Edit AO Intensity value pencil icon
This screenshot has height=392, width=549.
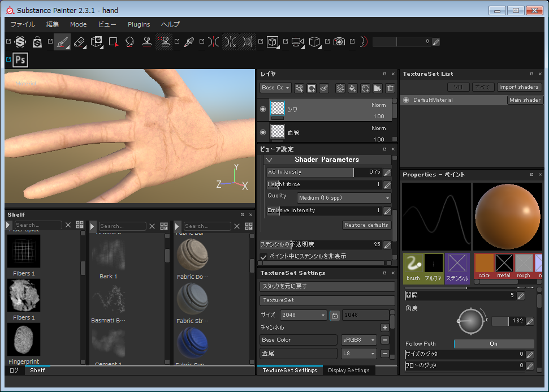387,173
